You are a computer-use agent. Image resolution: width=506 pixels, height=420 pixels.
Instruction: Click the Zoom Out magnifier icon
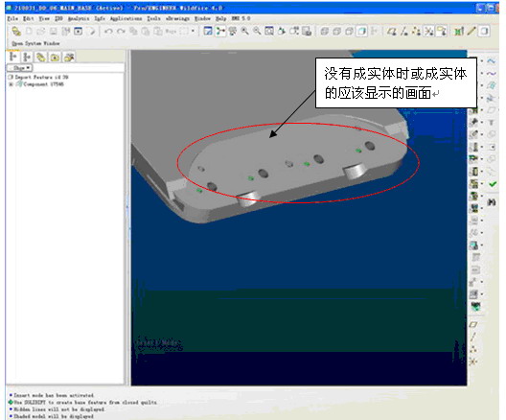pos(257,31)
